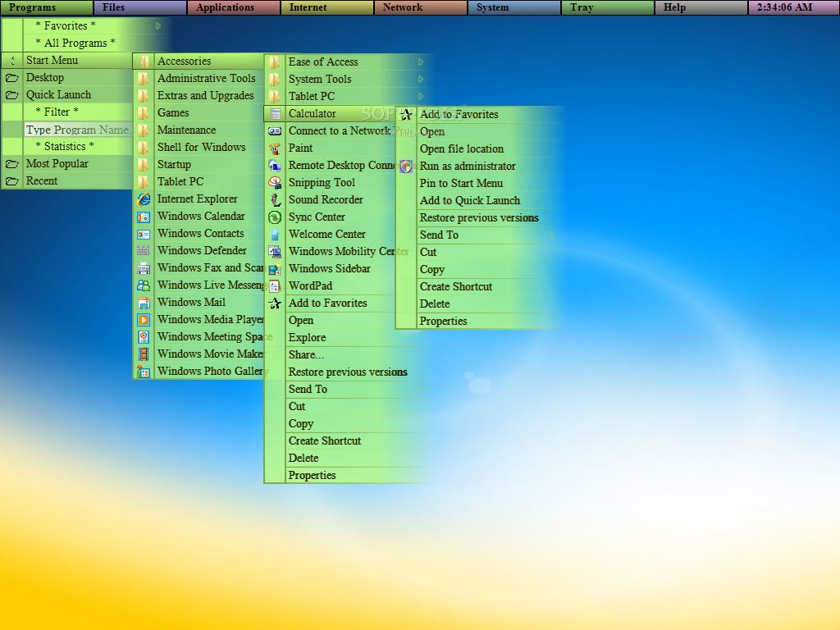Screen dimensions: 840x630
Task: Expand the Favorites submenu arrow
Action: (x=158, y=25)
